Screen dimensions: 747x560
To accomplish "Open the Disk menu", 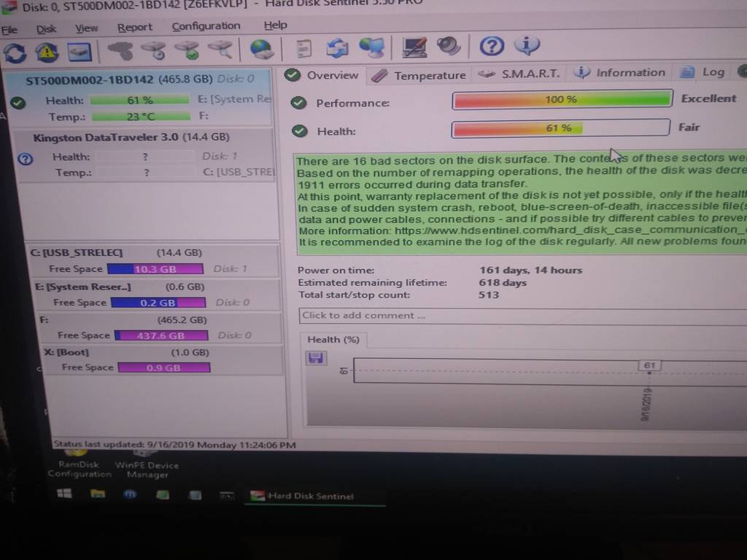I will [46, 29].
